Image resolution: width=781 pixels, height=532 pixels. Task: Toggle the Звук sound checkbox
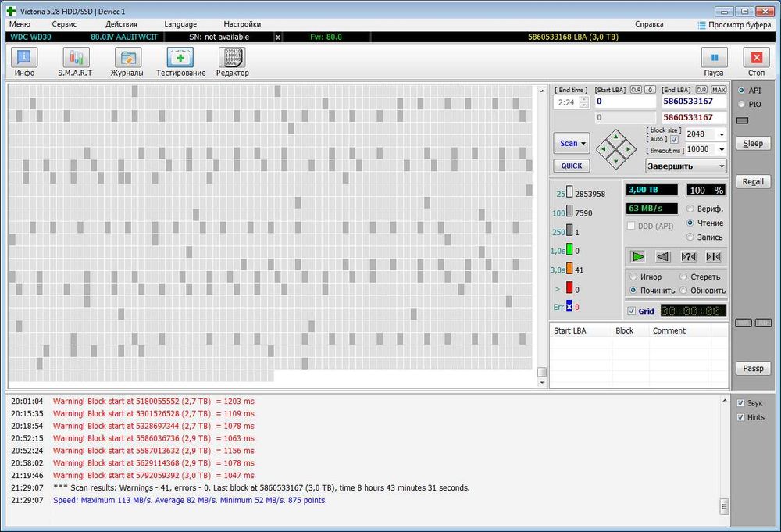(740, 403)
